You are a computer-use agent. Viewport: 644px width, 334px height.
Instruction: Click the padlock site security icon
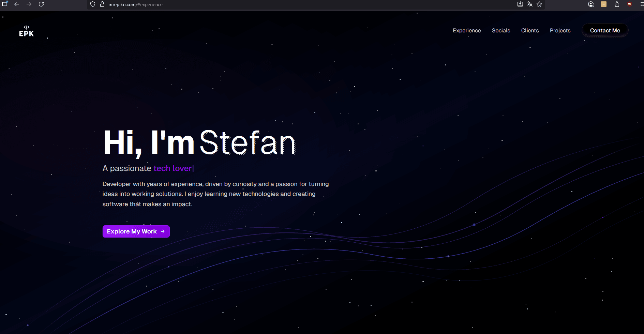coord(102,4)
